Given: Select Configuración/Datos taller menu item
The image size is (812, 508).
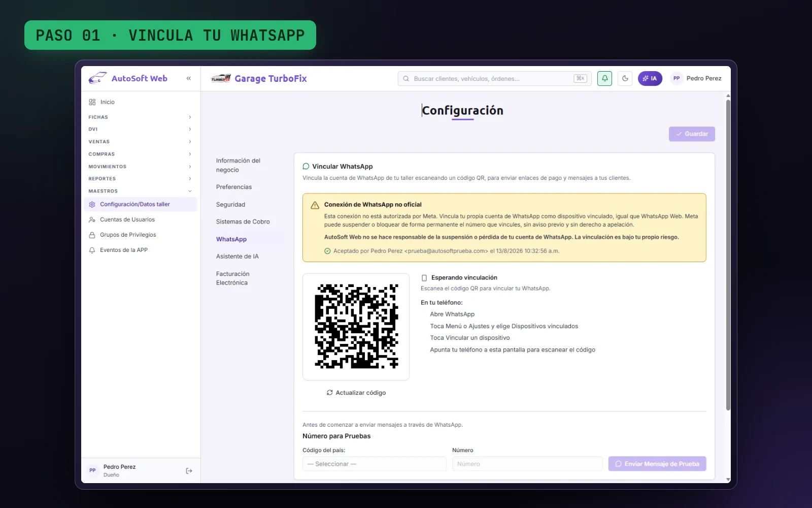Looking at the screenshot, I should point(140,204).
